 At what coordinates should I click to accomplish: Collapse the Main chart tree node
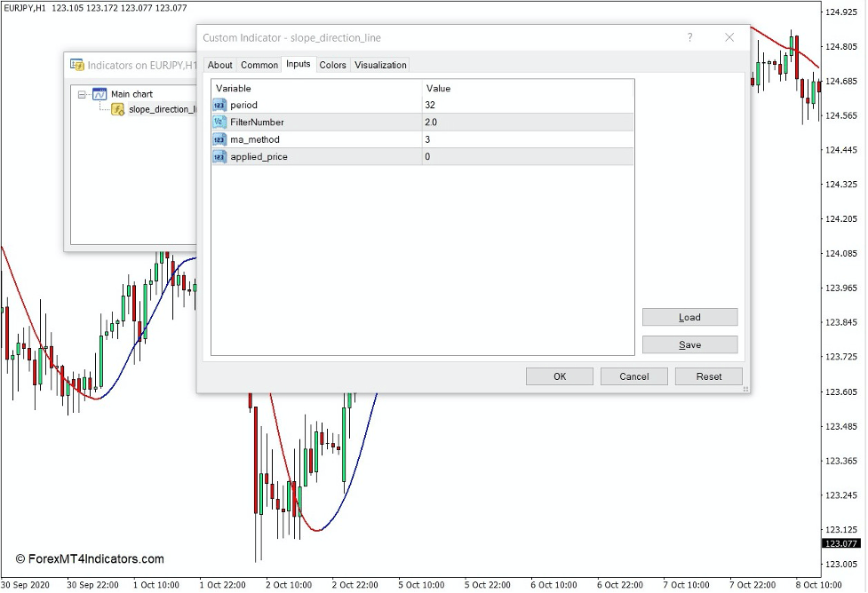click(82, 94)
